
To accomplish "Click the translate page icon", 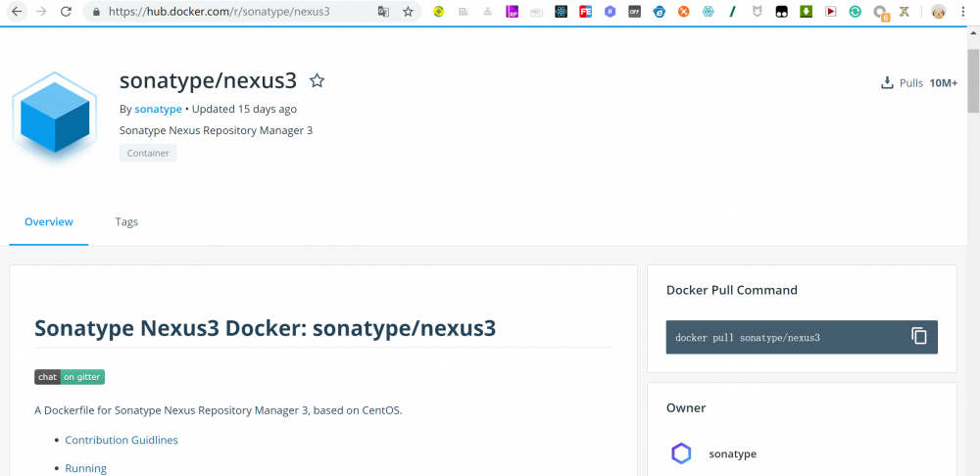I will coord(383,12).
